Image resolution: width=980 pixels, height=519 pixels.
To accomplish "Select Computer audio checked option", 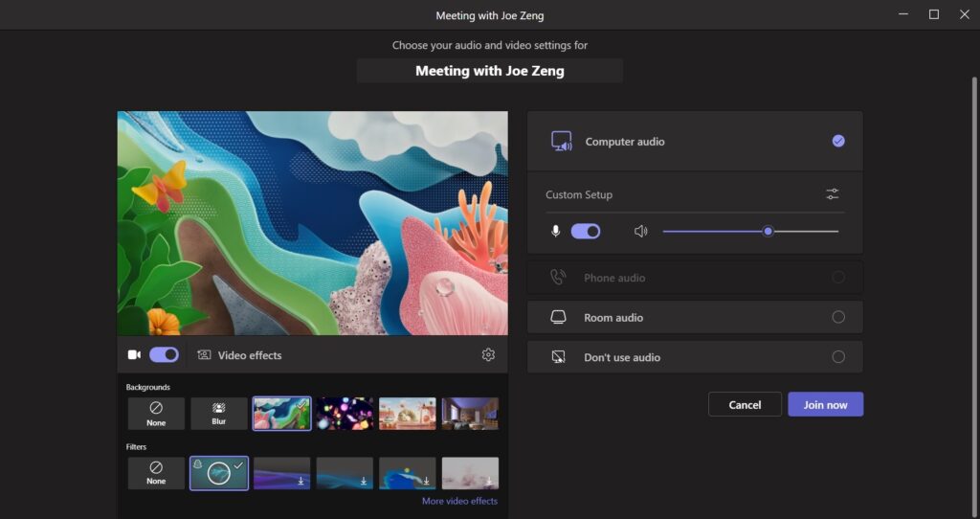I will click(x=838, y=142).
